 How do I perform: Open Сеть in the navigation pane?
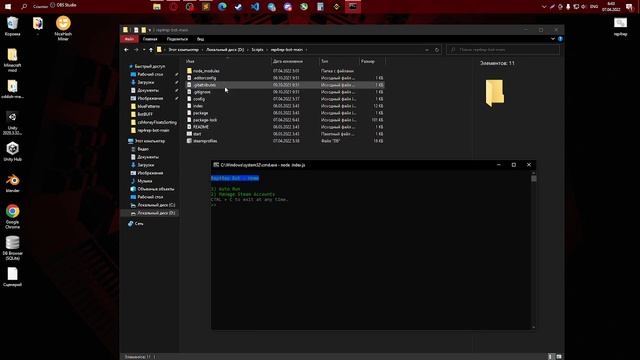click(136, 224)
